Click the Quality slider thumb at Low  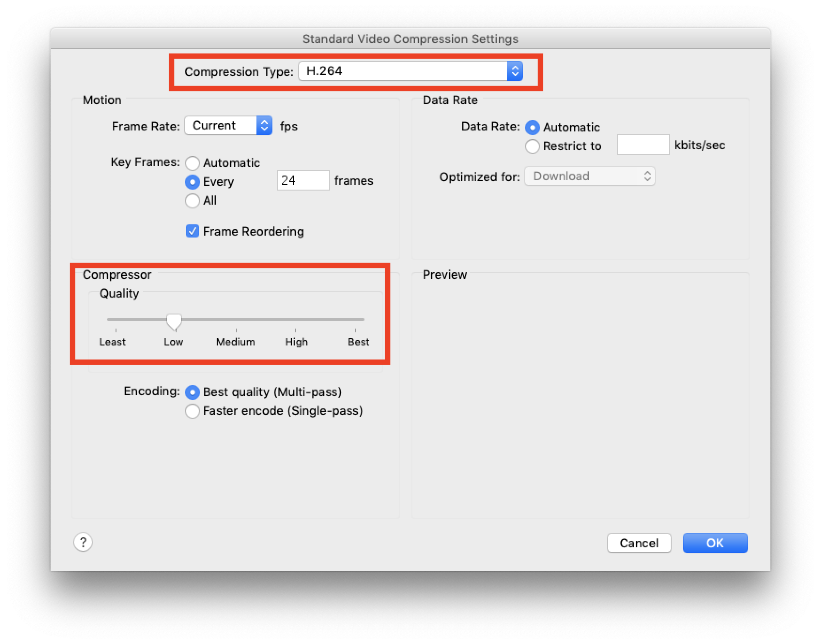(x=174, y=322)
